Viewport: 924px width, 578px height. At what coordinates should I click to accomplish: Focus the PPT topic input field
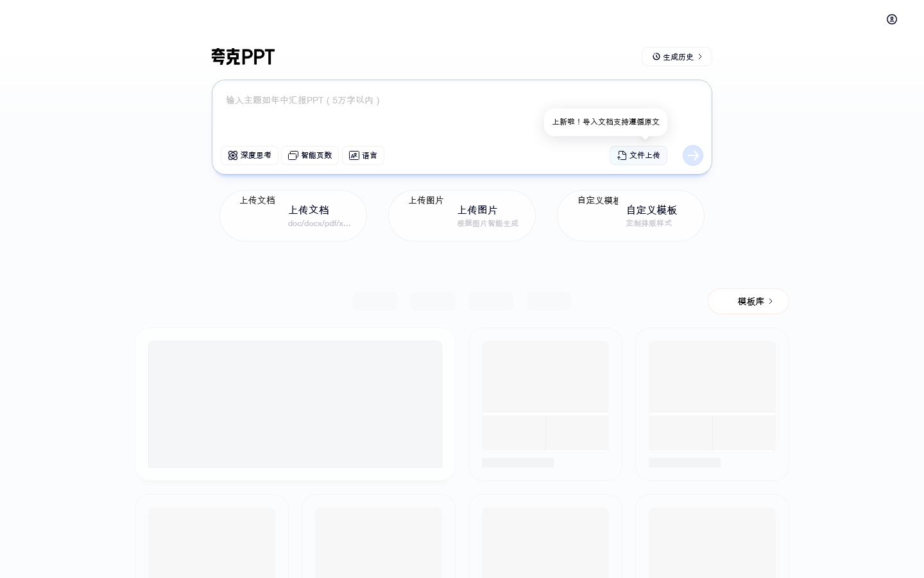pos(462,112)
